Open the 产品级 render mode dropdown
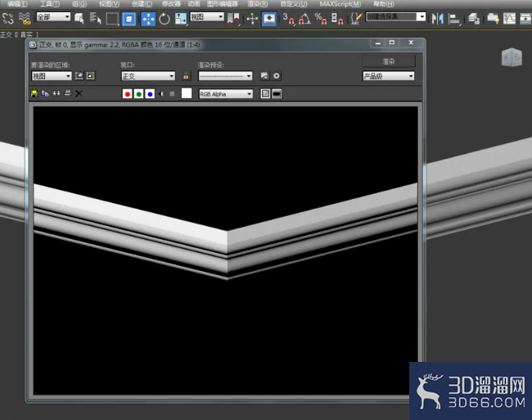532x420 pixels. 389,76
